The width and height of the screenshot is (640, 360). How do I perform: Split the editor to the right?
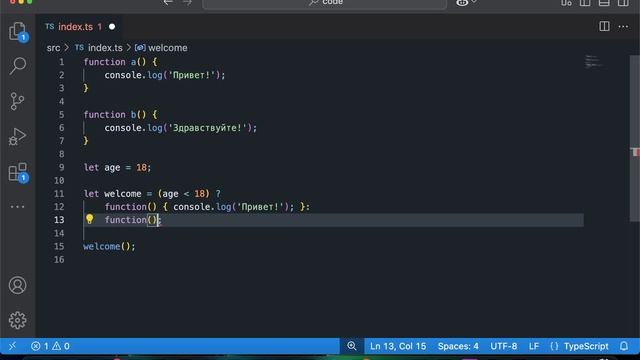tap(604, 27)
